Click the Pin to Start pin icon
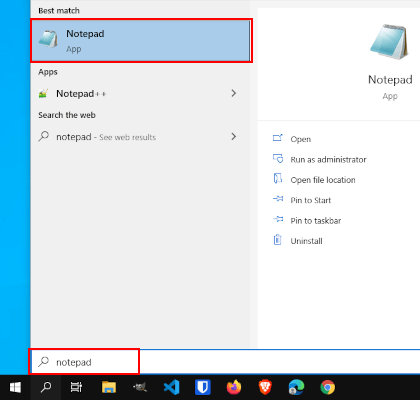Viewport: 420px width, 400px height. [x=278, y=199]
